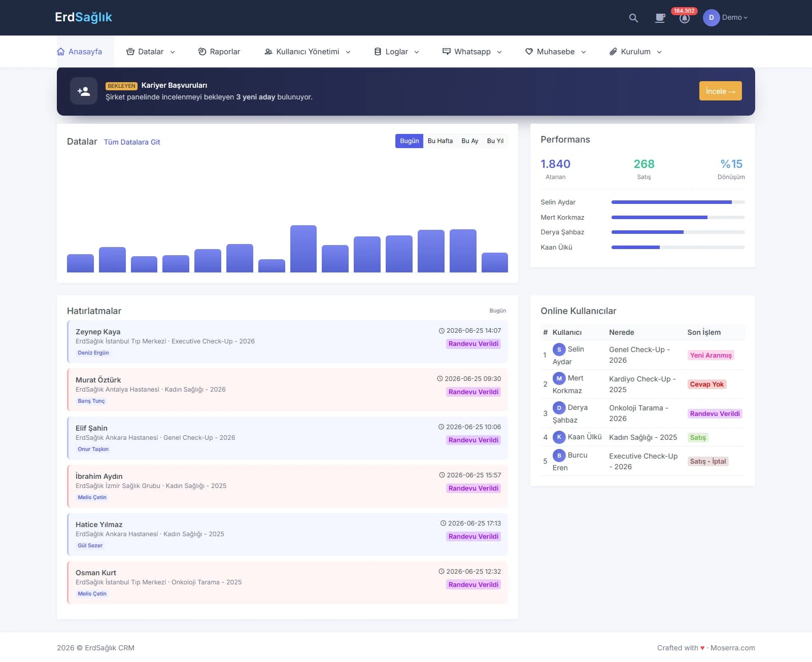Go to Anasayfa menu item
Screen dimensions: 812x662
[85, 52]
